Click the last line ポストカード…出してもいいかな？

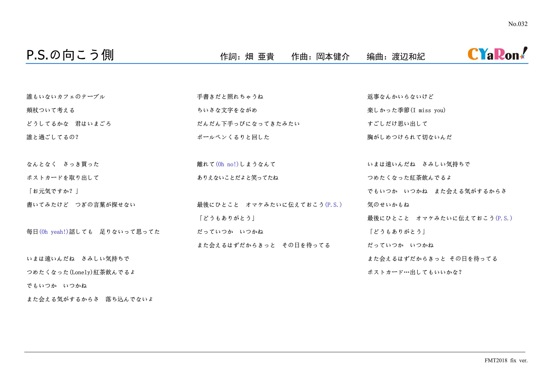(x=414, y=272)
